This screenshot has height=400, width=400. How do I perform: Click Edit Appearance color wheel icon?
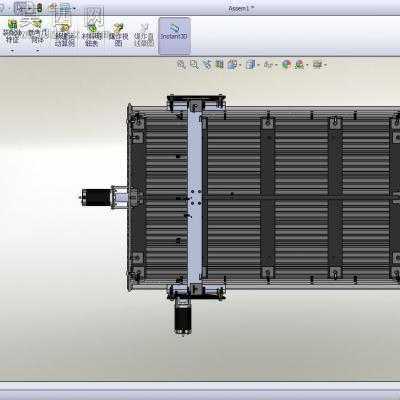286,64
